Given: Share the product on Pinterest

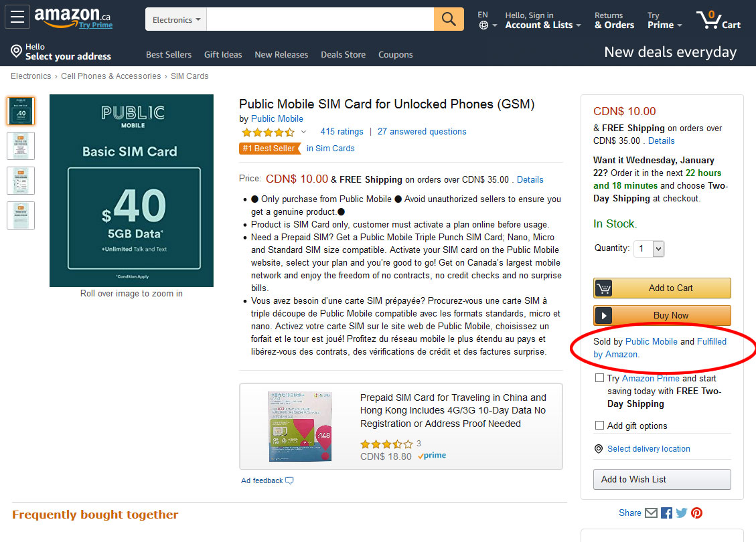Looking at the screenshot, I should tap(696, 513).
